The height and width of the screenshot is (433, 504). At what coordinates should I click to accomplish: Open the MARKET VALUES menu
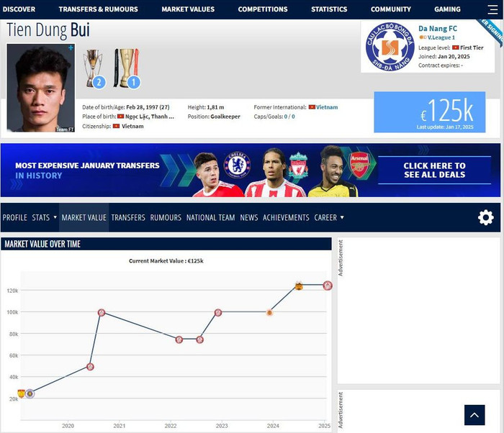click(188, 9)
